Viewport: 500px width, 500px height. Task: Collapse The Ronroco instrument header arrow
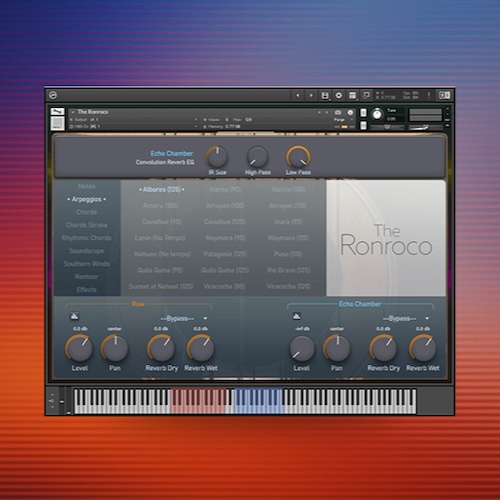pyautogui.click(x=73, y=112)
